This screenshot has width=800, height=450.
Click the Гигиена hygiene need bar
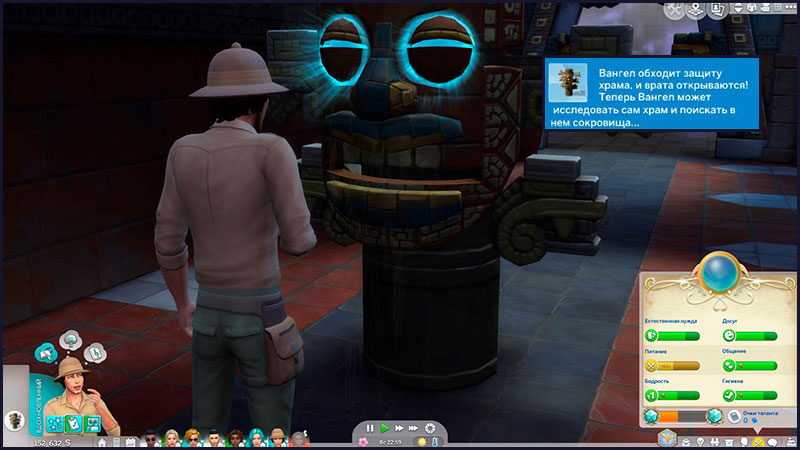(750, 395)
